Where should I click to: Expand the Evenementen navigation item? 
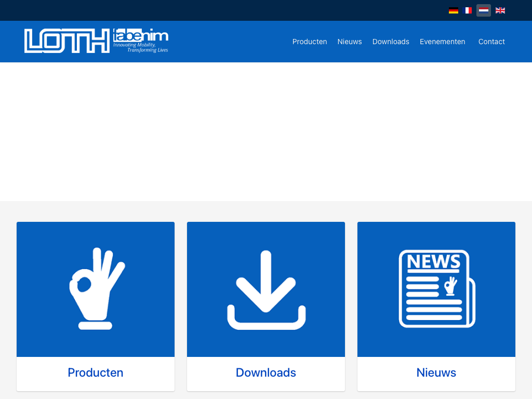click(443, 42)
